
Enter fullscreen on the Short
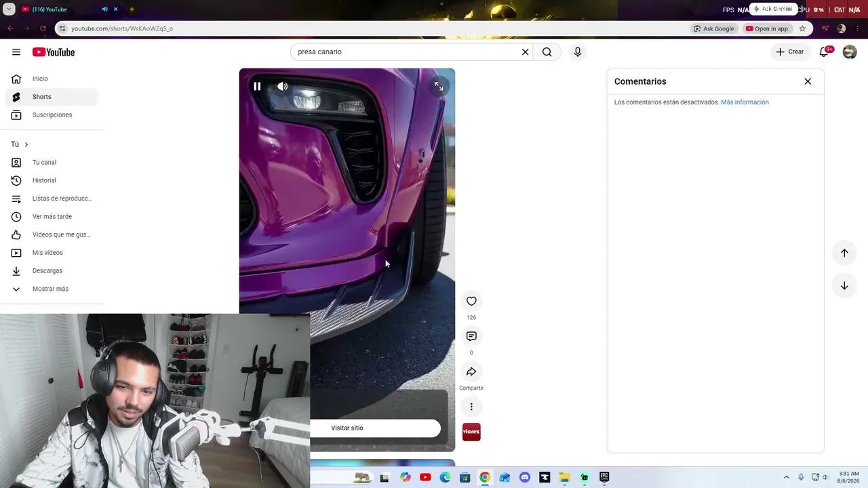439,86
